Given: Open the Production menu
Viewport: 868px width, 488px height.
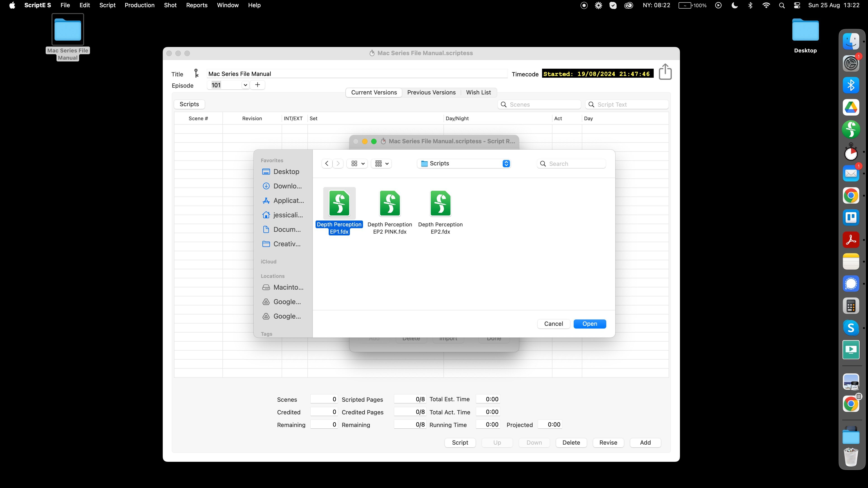Looking at the screenshot, I should 139,5.
